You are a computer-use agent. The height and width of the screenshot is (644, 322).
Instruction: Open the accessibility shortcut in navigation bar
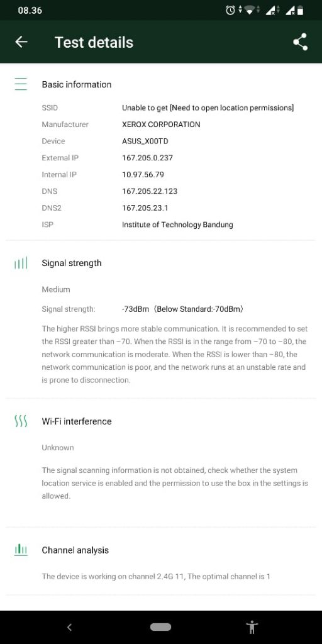[x=252, y=627]
